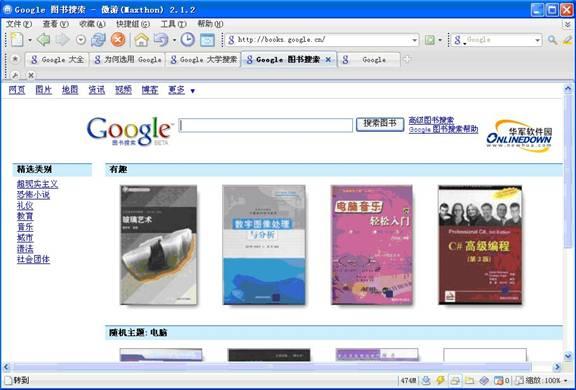Click the 资讯 link
Screen dimensions: 576x390
(97, 90)
